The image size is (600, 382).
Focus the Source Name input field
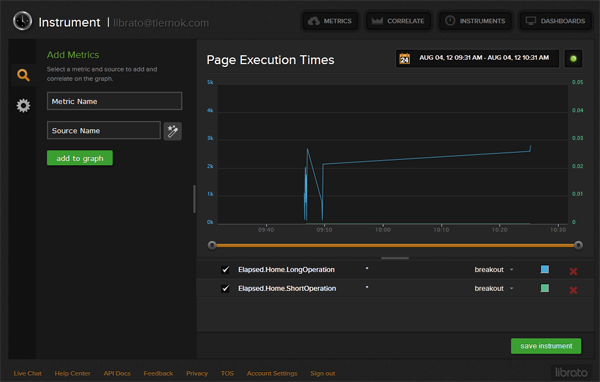(x=104, y=131)
